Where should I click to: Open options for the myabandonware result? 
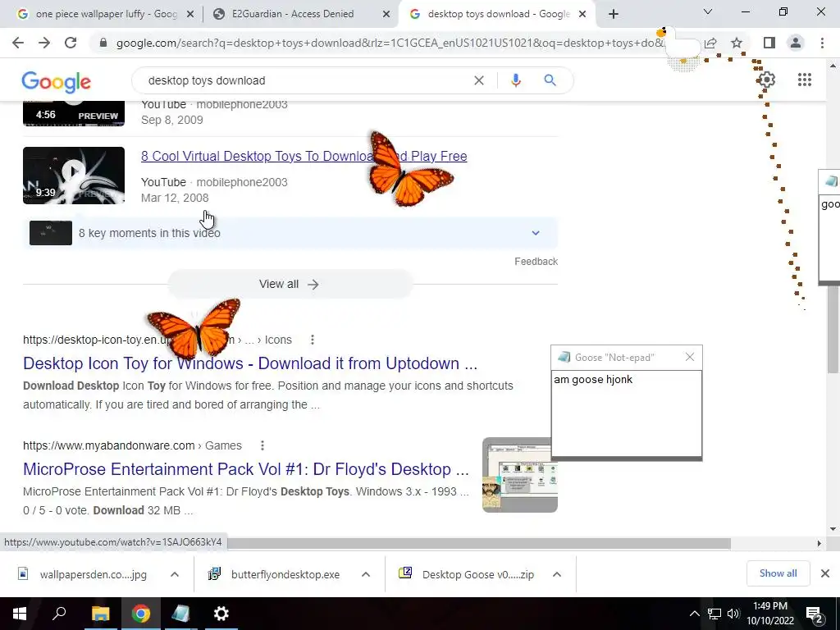click(x=262, y=445)
